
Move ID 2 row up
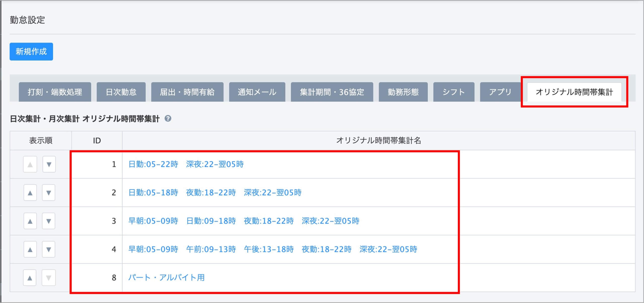[30, 193]
